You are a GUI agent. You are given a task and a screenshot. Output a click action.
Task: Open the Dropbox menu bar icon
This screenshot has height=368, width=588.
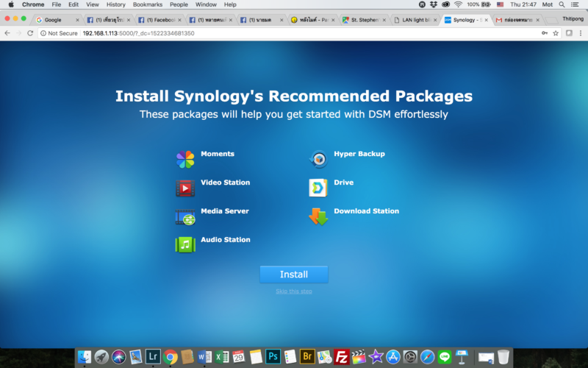coord(434,4)
